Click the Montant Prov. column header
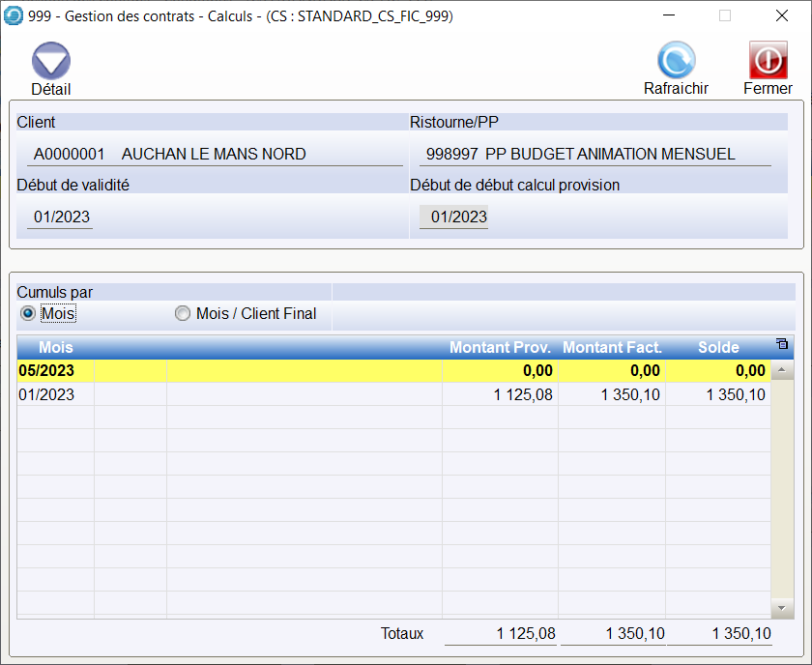This screenshot has width=812, height=665. (500, 347)
